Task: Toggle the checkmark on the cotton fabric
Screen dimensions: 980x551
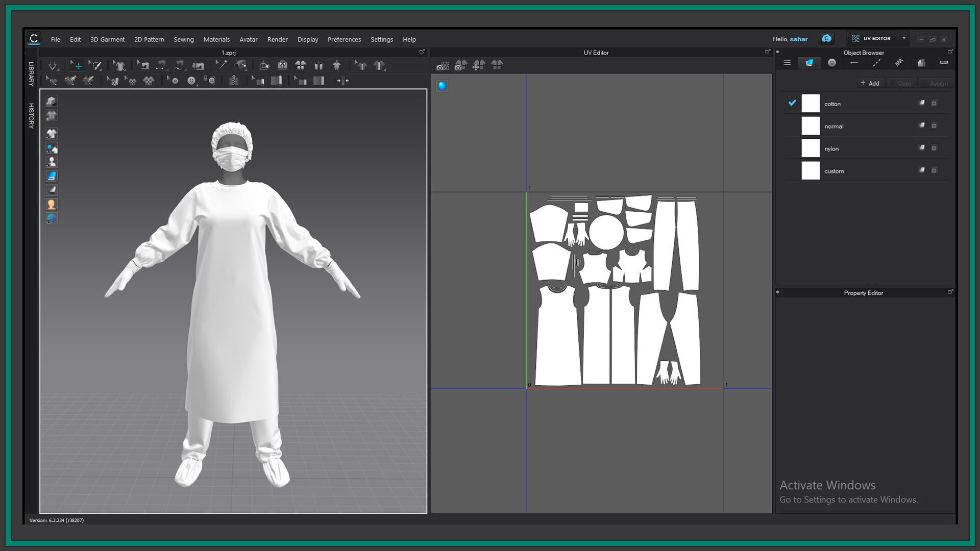Action: [792, 103]
